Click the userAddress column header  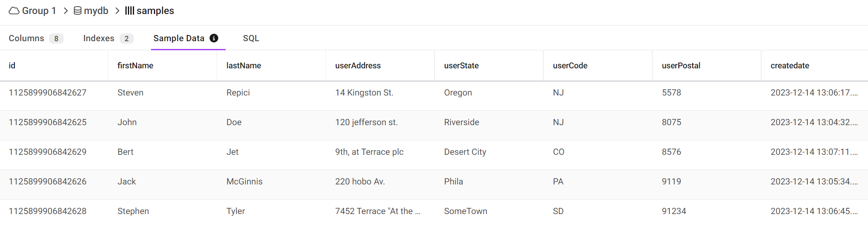coord(358,65)
